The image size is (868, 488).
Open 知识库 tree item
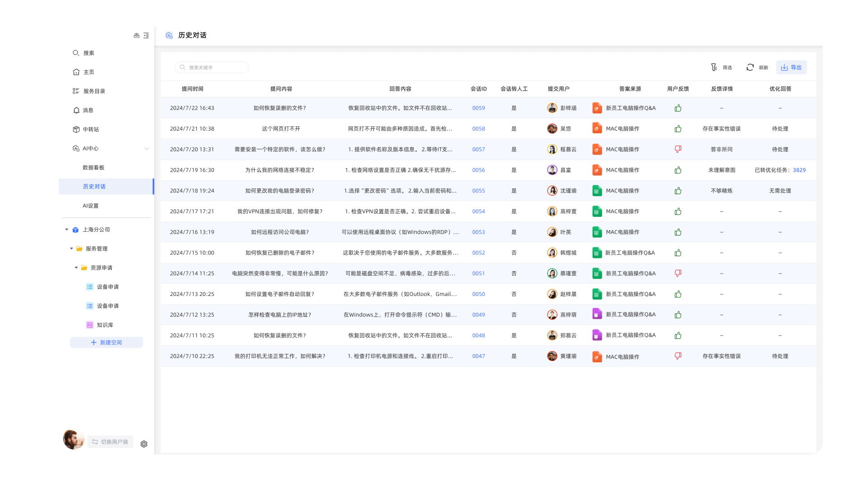100,325
